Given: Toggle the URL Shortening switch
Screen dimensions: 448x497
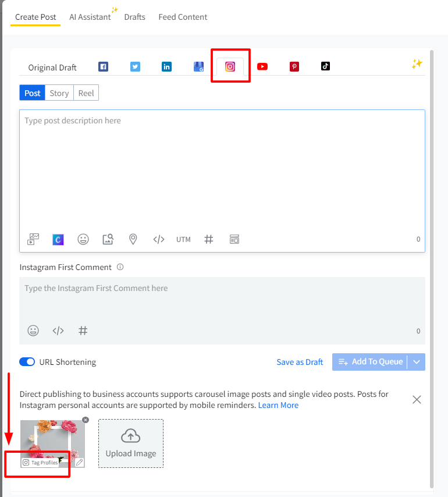Looking at the screenshot, I should (x=27, y=362).
